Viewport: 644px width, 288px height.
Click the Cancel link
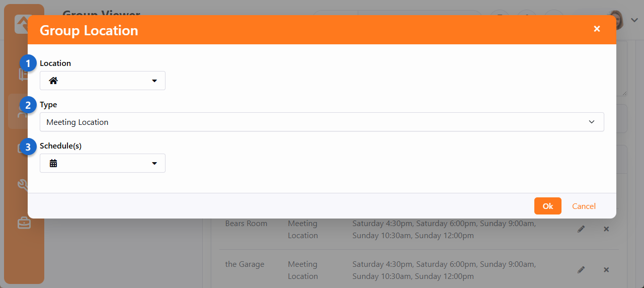tap(584, 206)
